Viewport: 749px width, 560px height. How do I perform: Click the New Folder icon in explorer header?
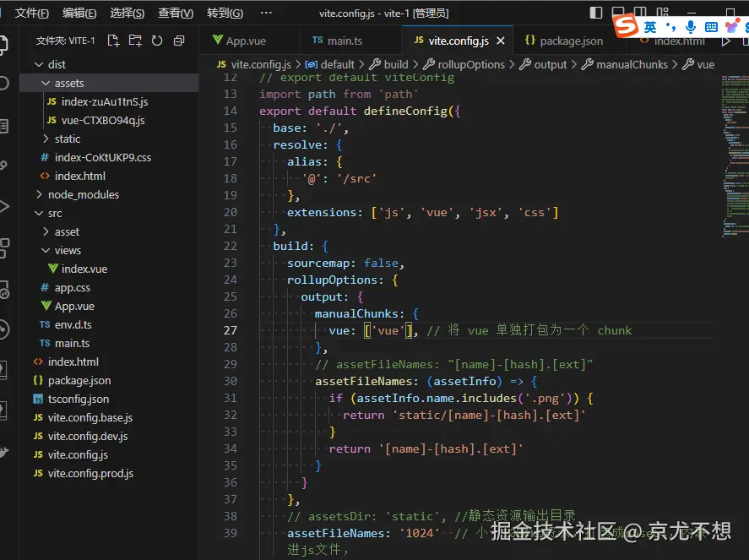(135, 41)
